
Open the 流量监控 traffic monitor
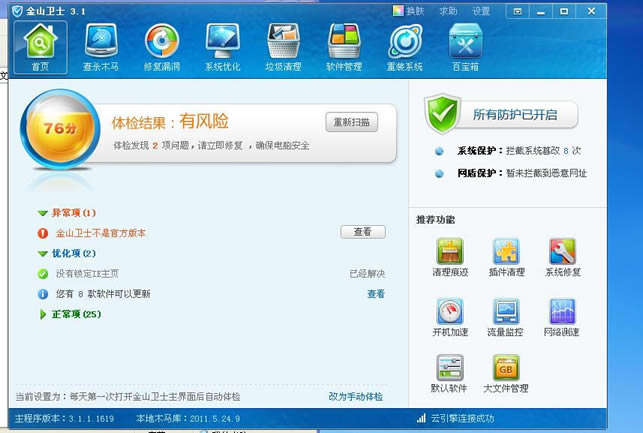[506, 317]
